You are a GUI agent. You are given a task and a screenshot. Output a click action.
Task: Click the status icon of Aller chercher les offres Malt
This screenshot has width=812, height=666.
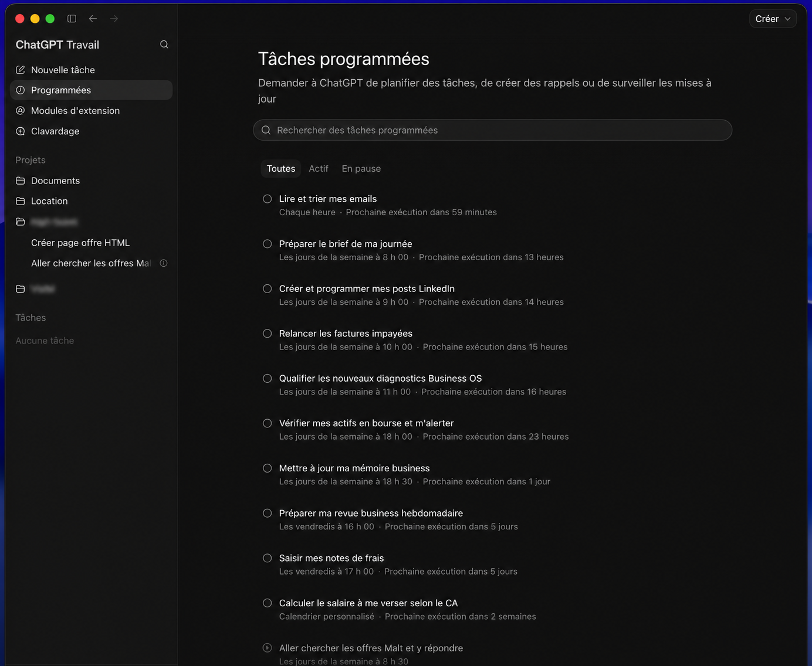coord(268,648)
